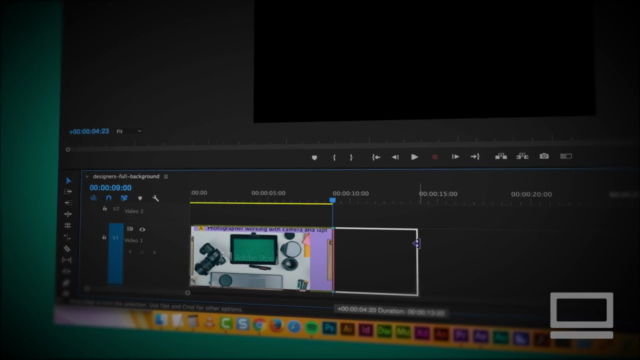The height and width of the screenshot is (360, 640).
Task: Click the 00:00:09:00 timeline timecode
Action: [x=110, y=188]
